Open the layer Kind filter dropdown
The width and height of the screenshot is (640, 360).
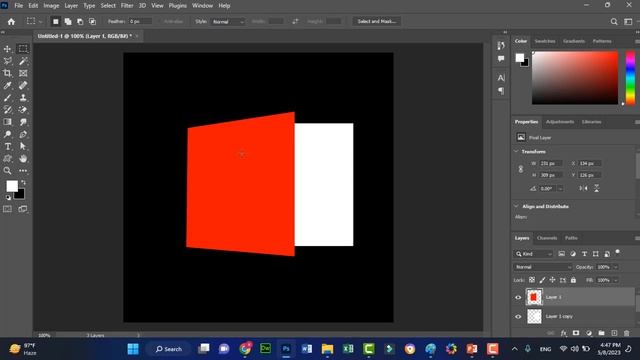[533, 254]
